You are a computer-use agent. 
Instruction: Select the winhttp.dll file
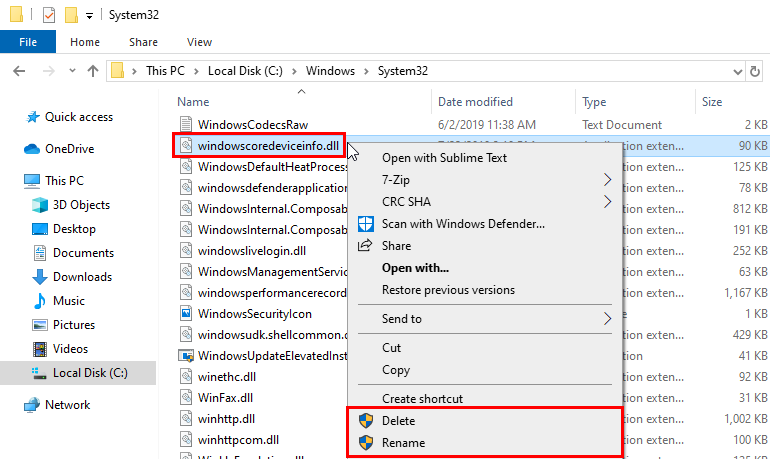226,418
